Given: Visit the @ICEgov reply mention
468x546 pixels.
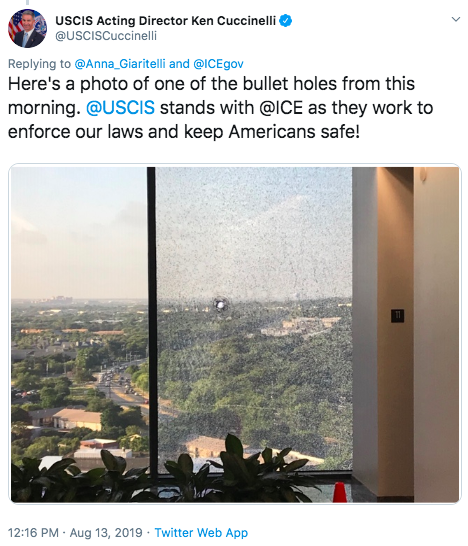Looking at the screenshot, I should [x=218, y=64].
